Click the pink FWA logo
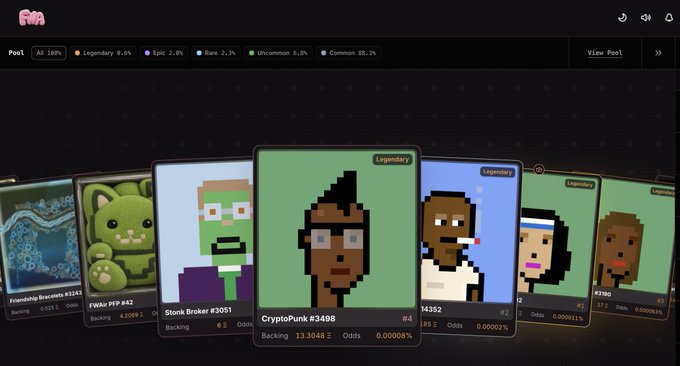Viewport: 680px width, 366px height. [x=32, y=18]
